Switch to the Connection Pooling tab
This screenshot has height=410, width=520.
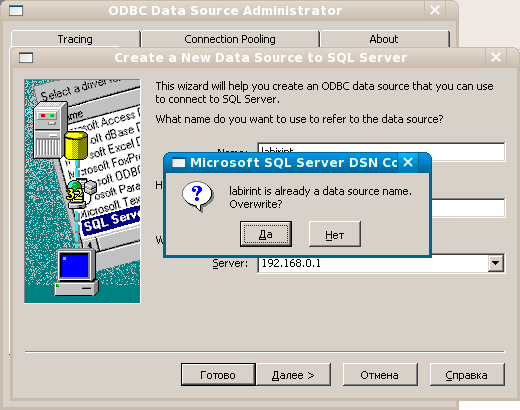point(230,39)
